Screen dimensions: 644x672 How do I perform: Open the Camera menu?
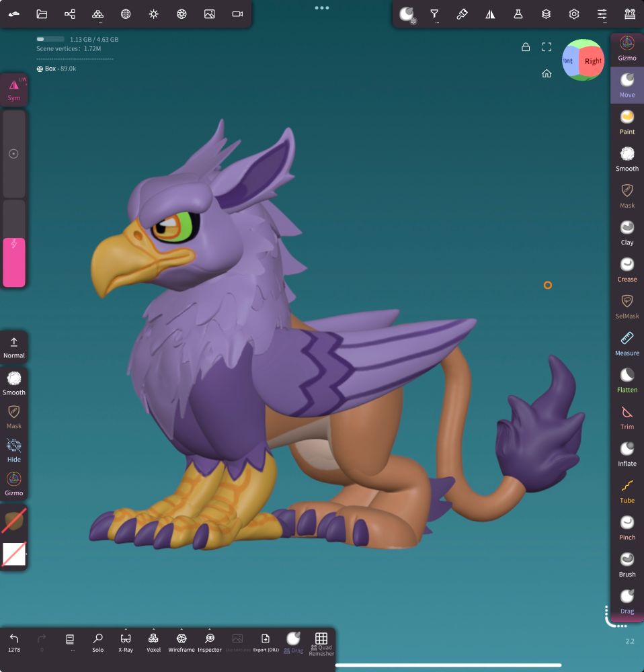[x=237, y=14]
